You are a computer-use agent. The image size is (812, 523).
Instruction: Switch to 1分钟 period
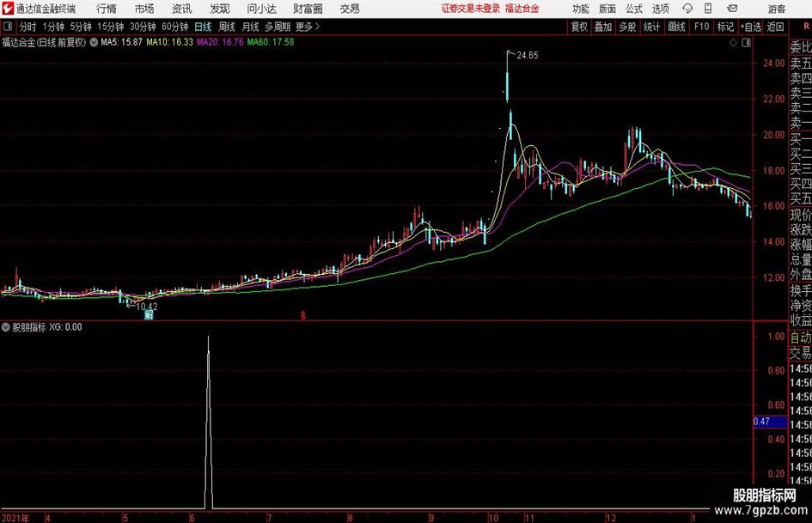point(53,27)
